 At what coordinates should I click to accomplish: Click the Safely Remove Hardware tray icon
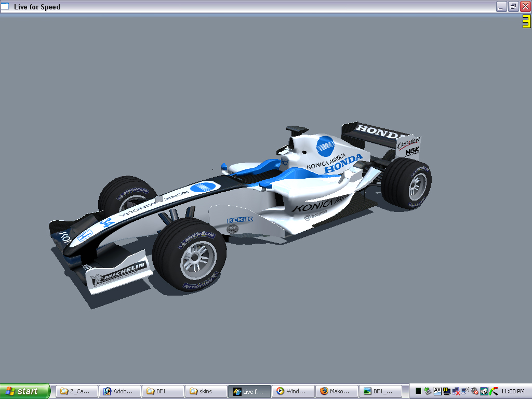pos(428,391)
